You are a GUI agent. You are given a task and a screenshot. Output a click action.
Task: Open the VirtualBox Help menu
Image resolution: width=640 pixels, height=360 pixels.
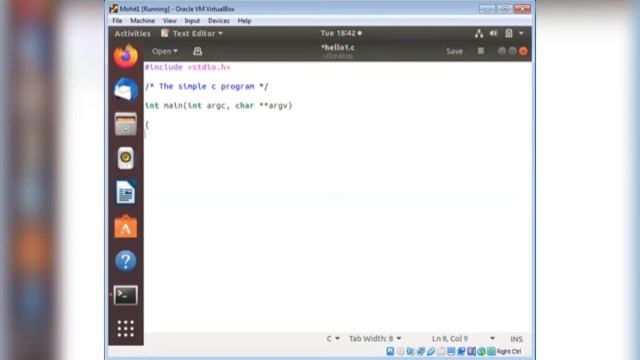click(x=244, y=20)
